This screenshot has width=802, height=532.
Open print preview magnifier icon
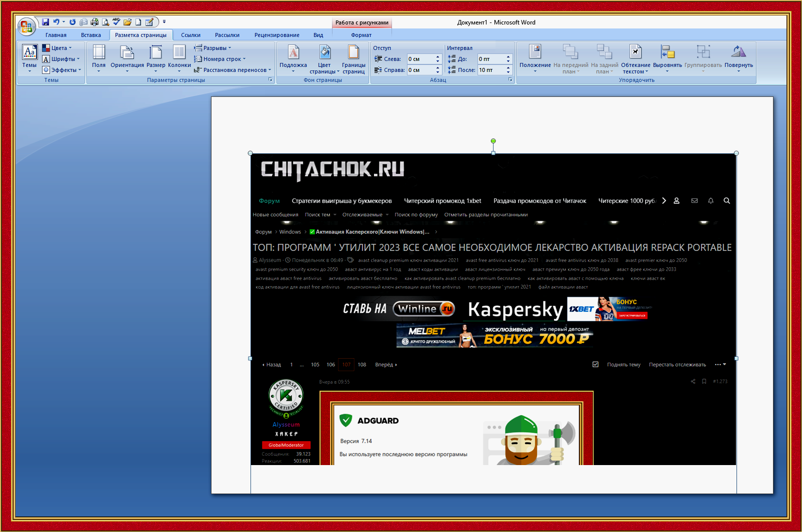105,22
